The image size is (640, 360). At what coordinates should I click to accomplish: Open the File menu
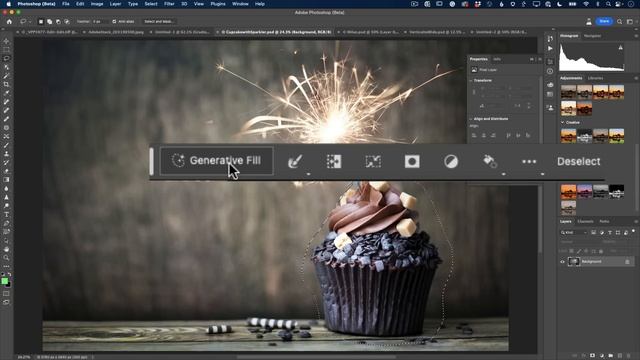coord(66,4)
